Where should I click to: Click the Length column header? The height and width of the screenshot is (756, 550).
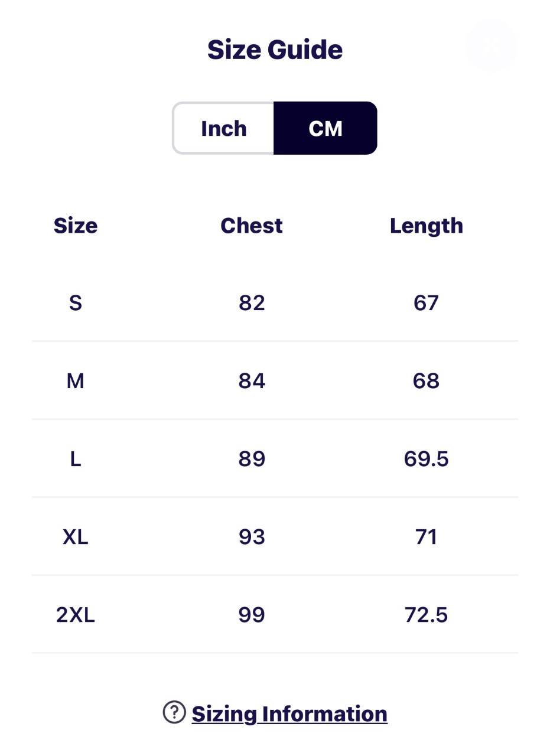[426, 226]
